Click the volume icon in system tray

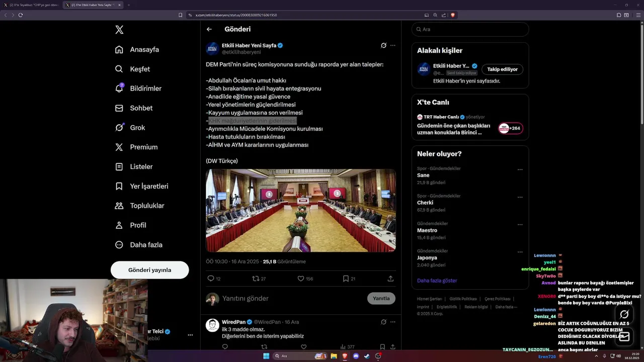click(x=619, y=356)
